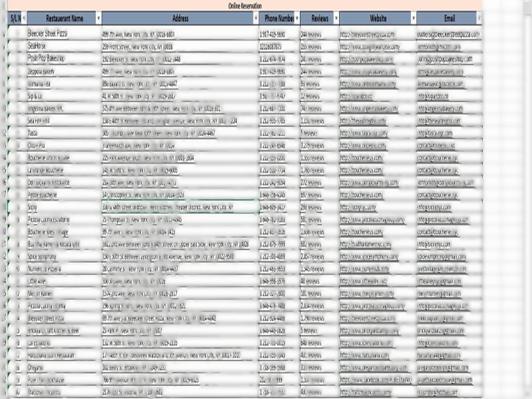Select the Bleecker Street Pizza name cell

pos(64,34)
